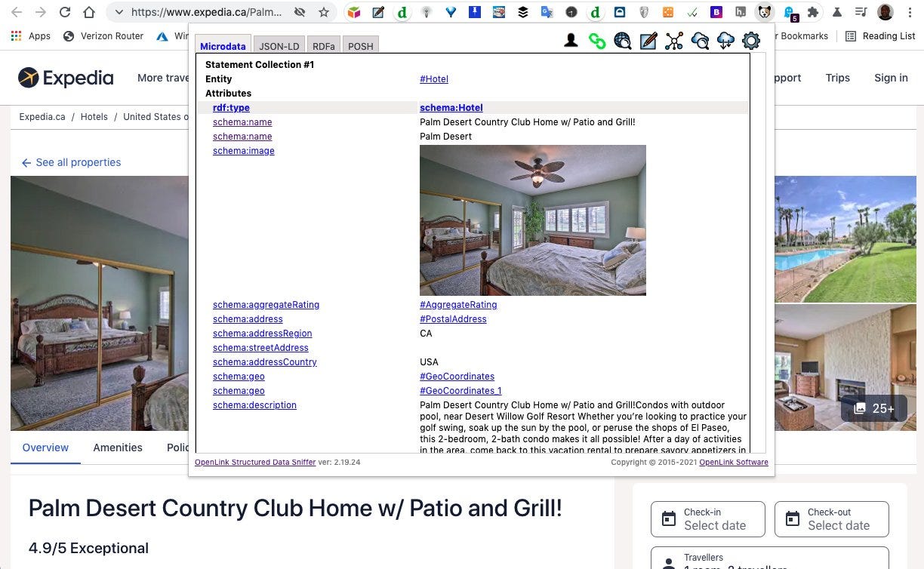Click schema:addressRegion attribute link
Screen dimensions: 924x569
(262, 334)
